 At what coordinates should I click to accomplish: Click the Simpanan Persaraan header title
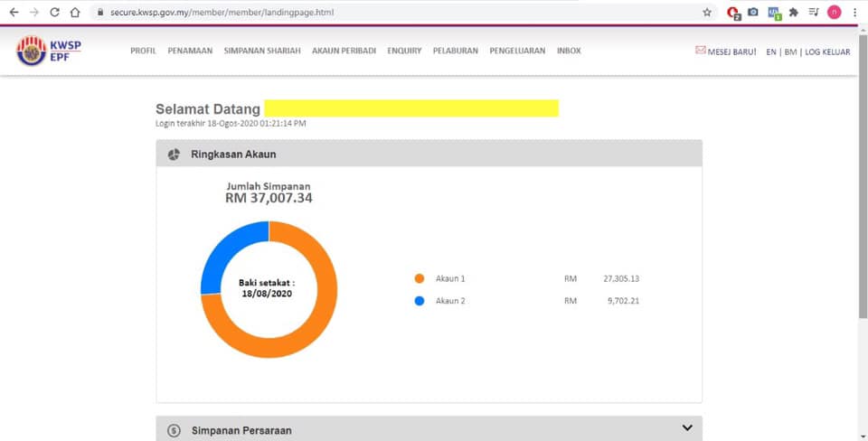point(241,430)
